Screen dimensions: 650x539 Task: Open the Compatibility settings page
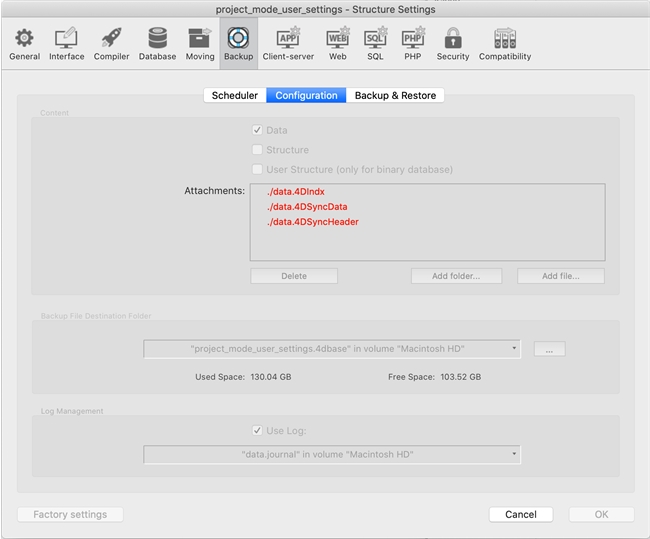coord(504,44)
